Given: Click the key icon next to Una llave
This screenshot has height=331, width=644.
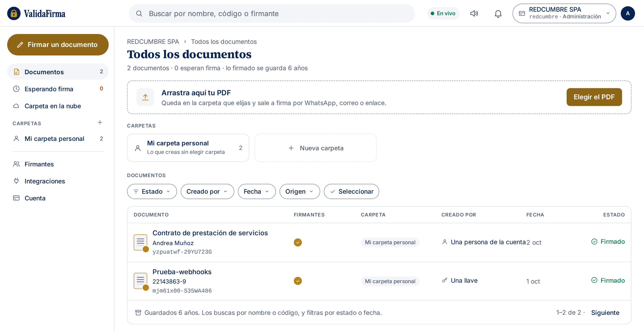Looking at the screenshot, I should (x=445, y=280).
